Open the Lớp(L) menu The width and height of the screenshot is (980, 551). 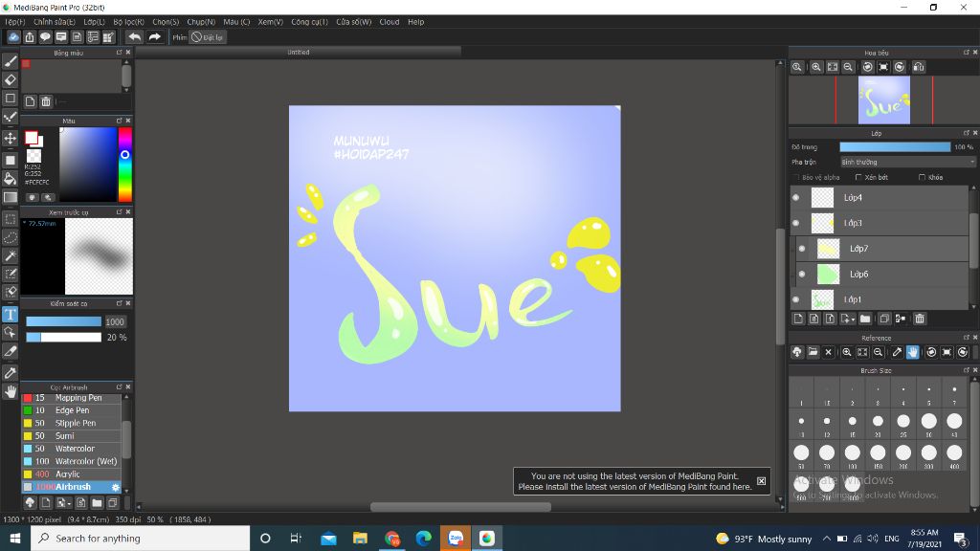95,22
